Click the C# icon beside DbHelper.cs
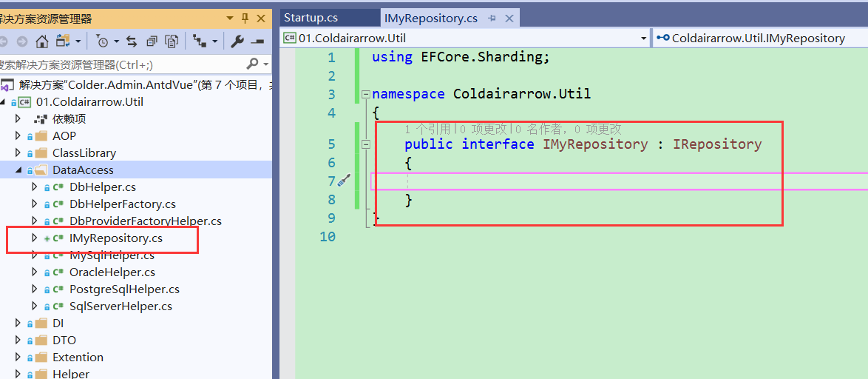 click(58, 187)
